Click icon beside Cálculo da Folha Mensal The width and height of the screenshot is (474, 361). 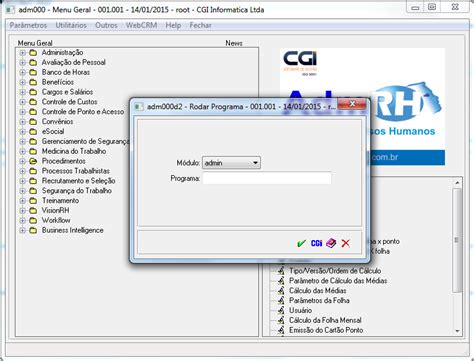(x=281, y=320)
